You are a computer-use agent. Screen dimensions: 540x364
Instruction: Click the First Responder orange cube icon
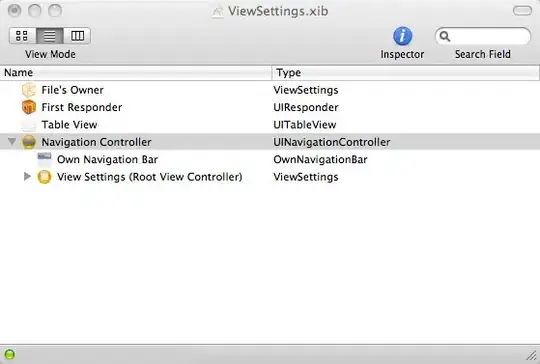[x=29, y=107]
